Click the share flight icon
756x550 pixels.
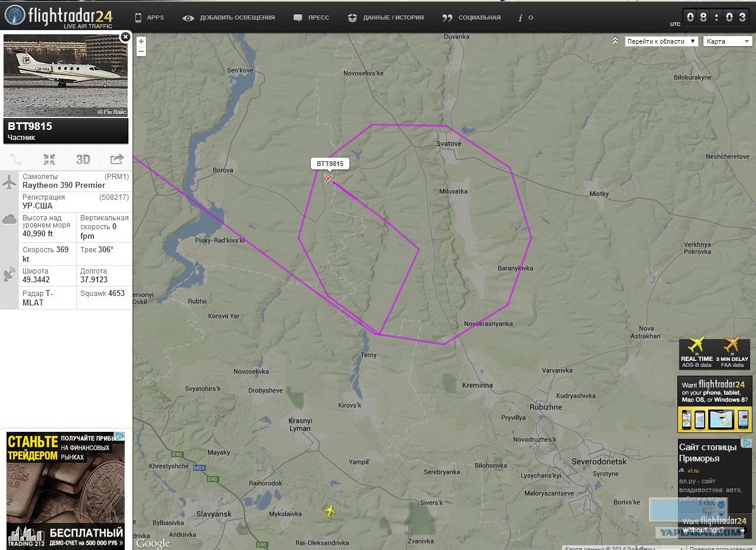[x=116, y=160]
